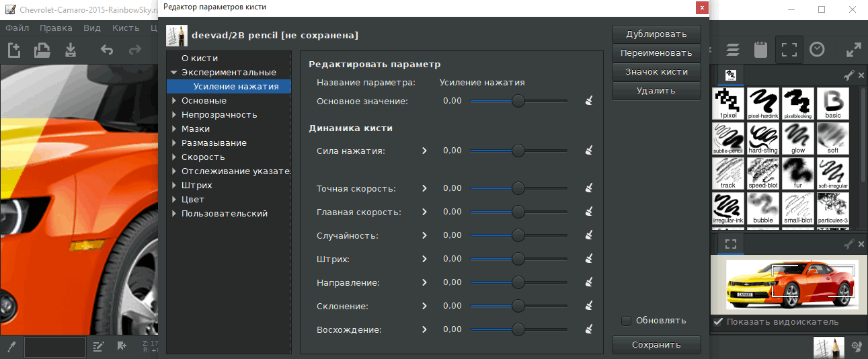This screenshot has width=868, height=359.
Task: Click the open file folder icon
Action: pyautogui.click(x=42, y=50)
